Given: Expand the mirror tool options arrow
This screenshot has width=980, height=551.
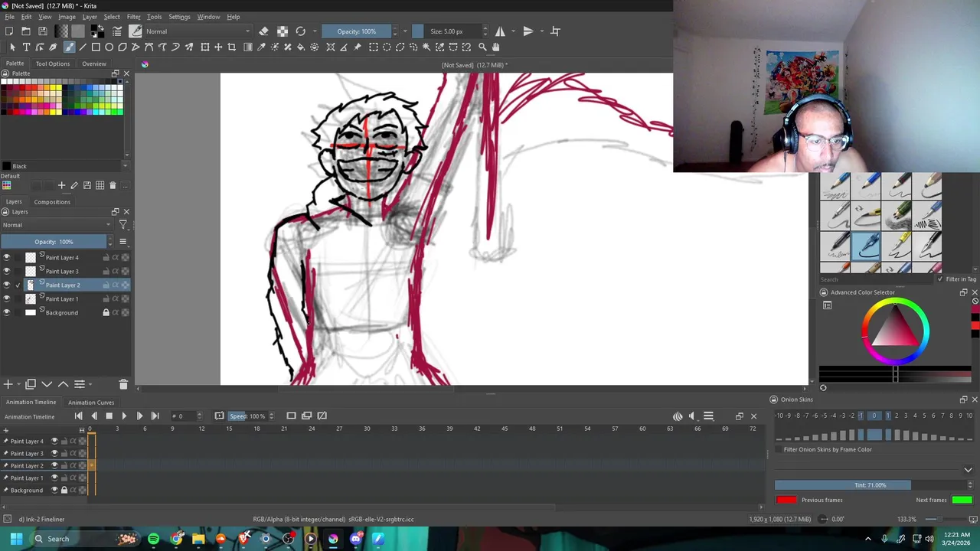Looking at the screenshot, I should 512,31.
